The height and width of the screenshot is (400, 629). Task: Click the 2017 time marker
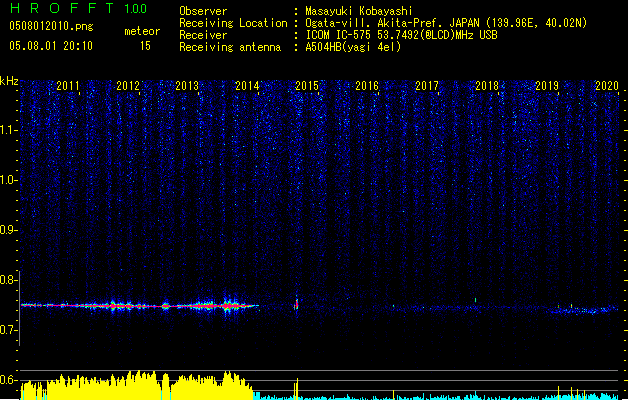tap(427, 86)
